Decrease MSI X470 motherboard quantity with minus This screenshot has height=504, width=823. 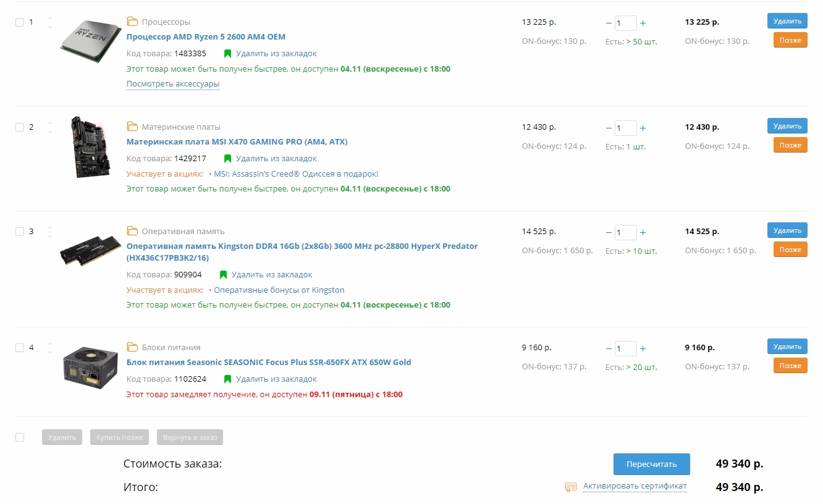pos(609,128)
